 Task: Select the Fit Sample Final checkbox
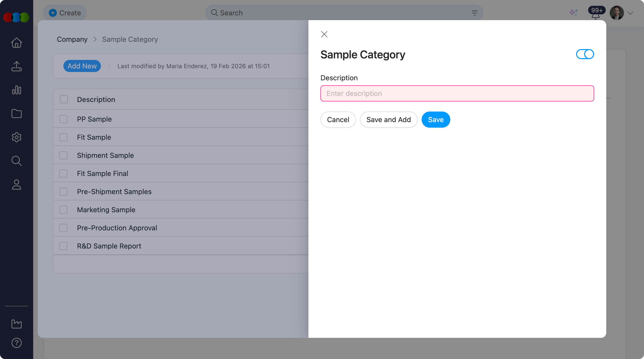point(63,173)
